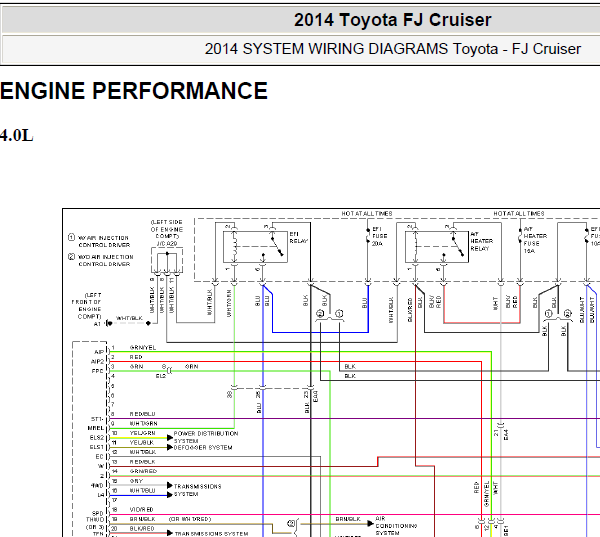Click the "A/T HEATER FUSE 15A" label
The height and width of the screenshot is (537, 600).
[535, 240]
